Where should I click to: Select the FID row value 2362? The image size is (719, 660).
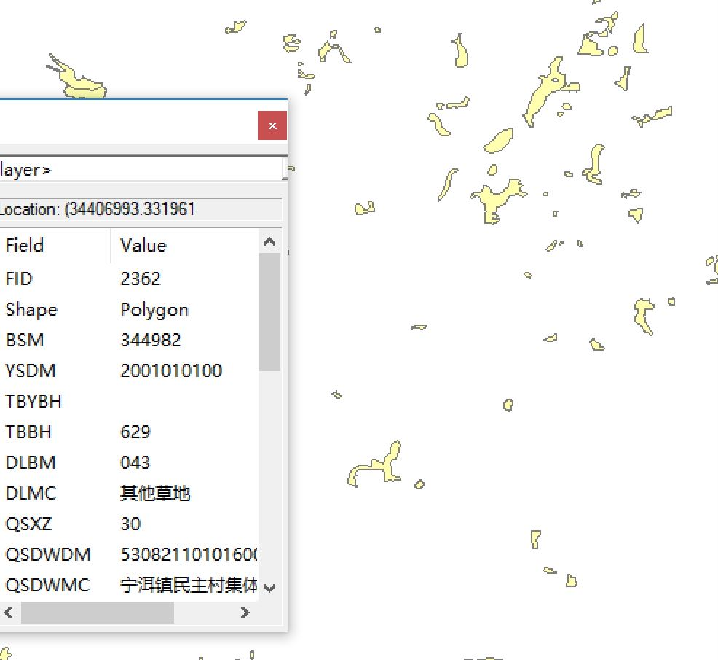(x=140, y=279)
